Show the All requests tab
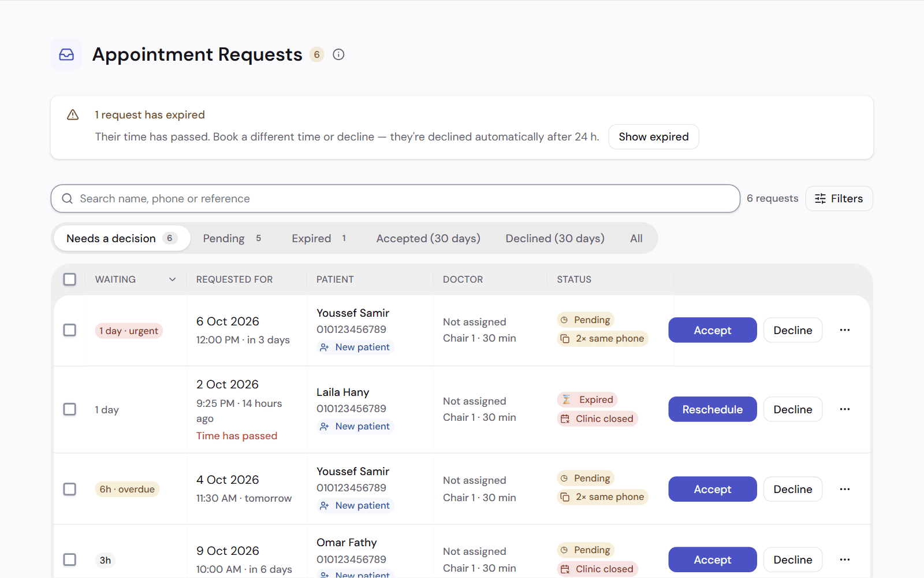The width and height of the screenshot is (924, 578). [x=636, y=238]
